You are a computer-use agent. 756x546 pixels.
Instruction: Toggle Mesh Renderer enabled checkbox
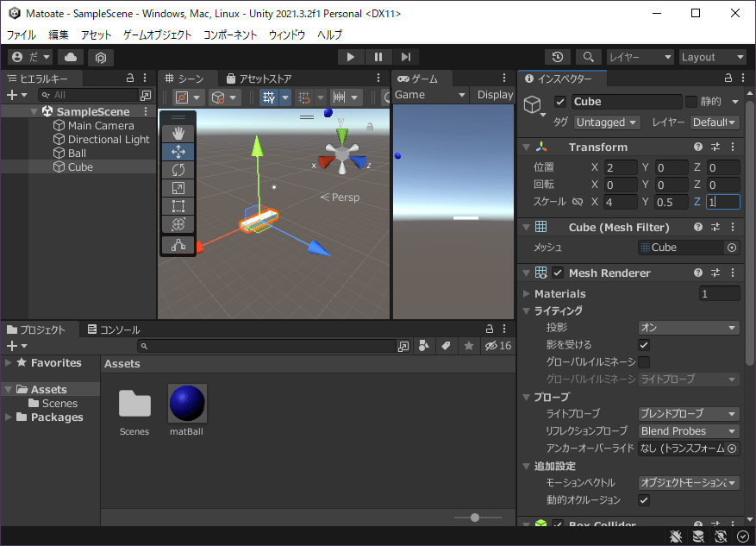[558, 273]
